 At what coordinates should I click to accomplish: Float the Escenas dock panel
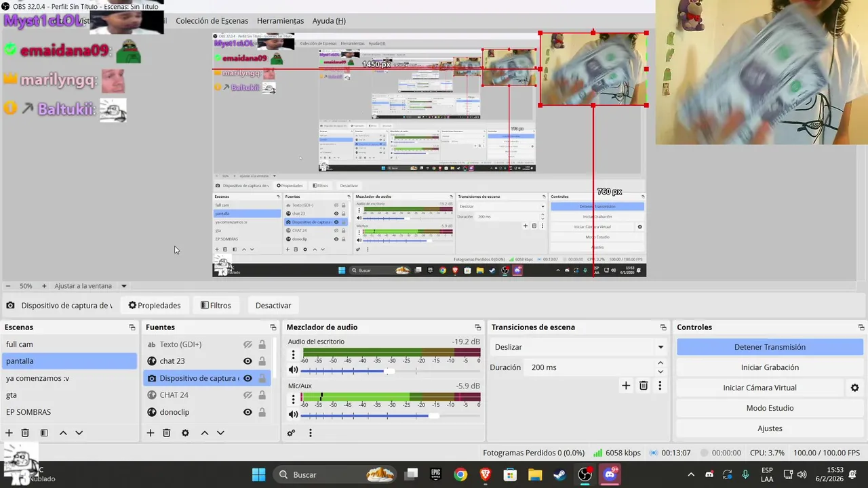pyautogui.click(x=132, y=327)
